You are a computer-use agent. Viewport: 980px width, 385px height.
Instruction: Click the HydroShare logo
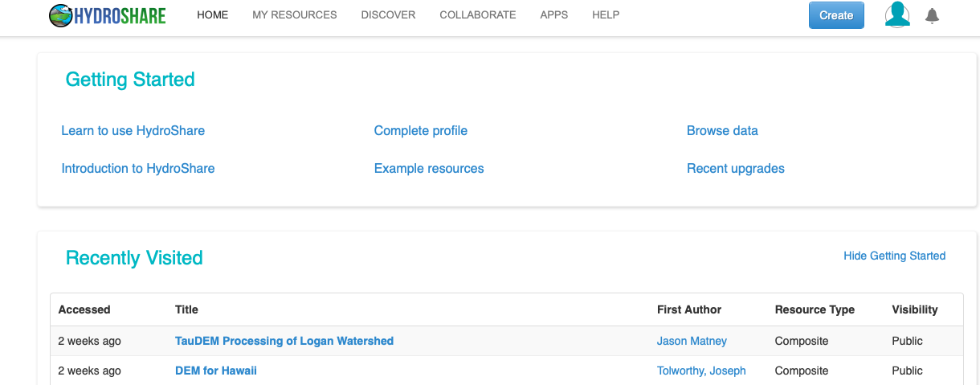(x=107, y=15)
